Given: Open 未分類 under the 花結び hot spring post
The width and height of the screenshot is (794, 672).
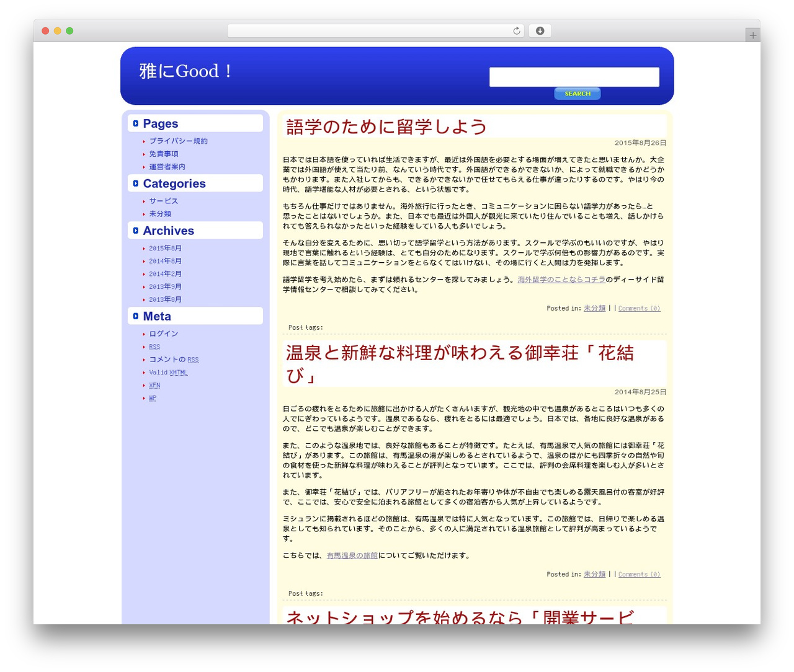Looking at the screenshot, I should [x=594, y=574].
